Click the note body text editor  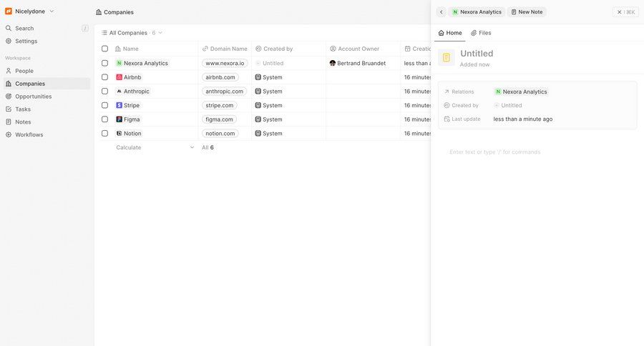click(x=494, y=152)
